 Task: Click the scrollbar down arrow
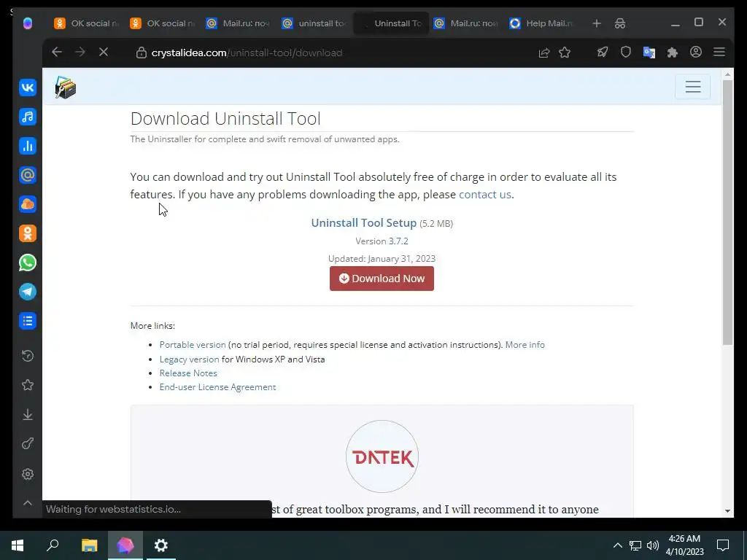pos(727,511)
